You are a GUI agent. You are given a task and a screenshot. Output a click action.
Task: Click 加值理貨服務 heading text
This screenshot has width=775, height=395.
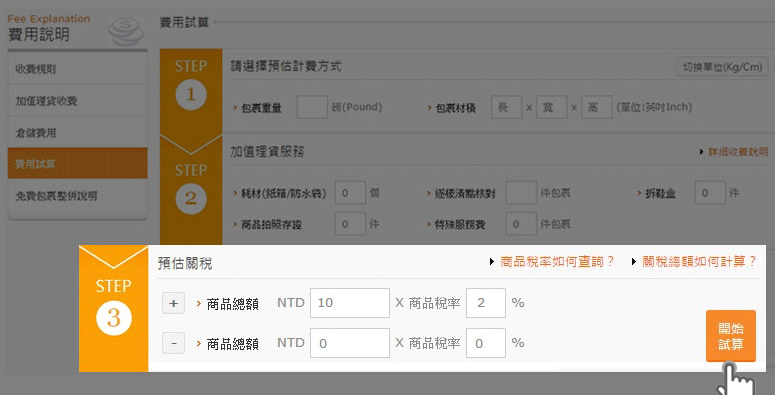pyautogui.click(x=267, y=152)
